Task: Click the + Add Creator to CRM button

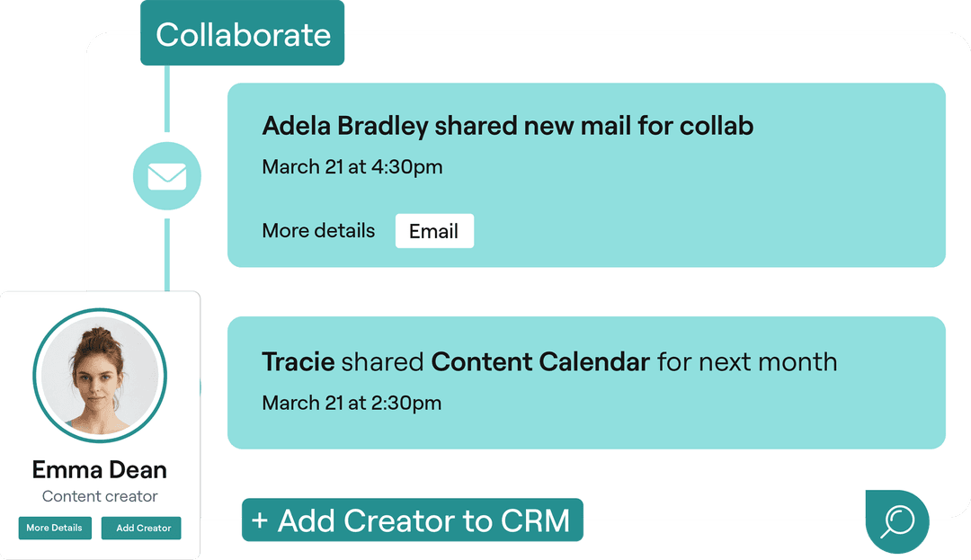Action: [x=413, y=520]
